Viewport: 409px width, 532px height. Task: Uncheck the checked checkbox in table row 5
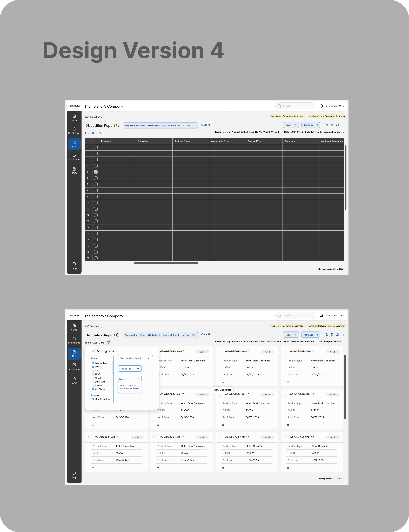point(96,172)
